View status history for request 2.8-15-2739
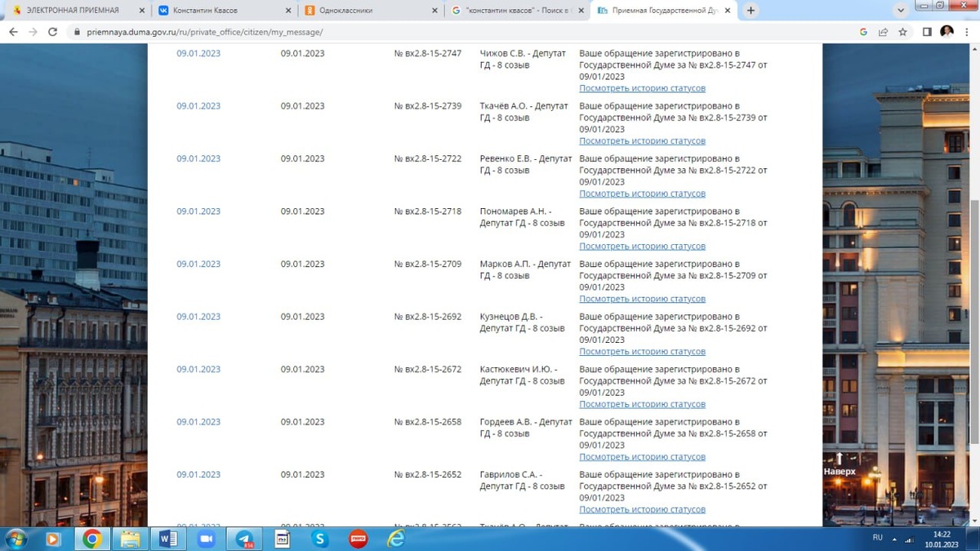This screenshot has height=551, width=980. tap(642, 141)
